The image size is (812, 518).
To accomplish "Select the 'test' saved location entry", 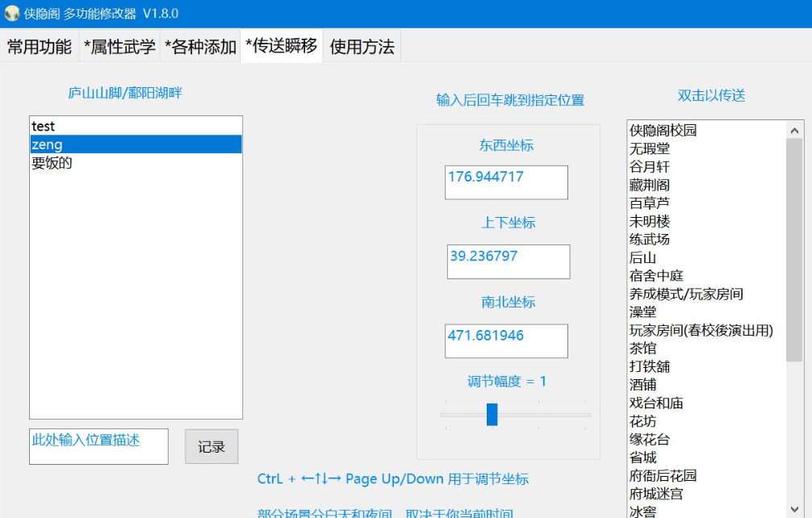I will coord(136,126).
